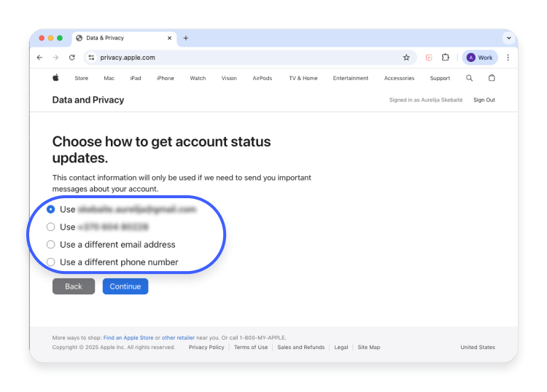
Task: Open the iPhone menu item
Action: tap(166, 79)
